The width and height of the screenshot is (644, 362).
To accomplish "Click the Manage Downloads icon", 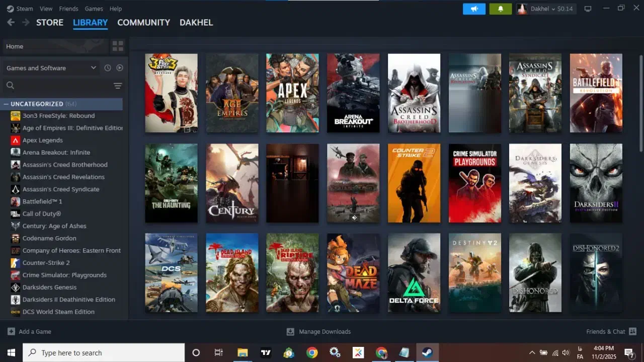I will tap(290, 332).
